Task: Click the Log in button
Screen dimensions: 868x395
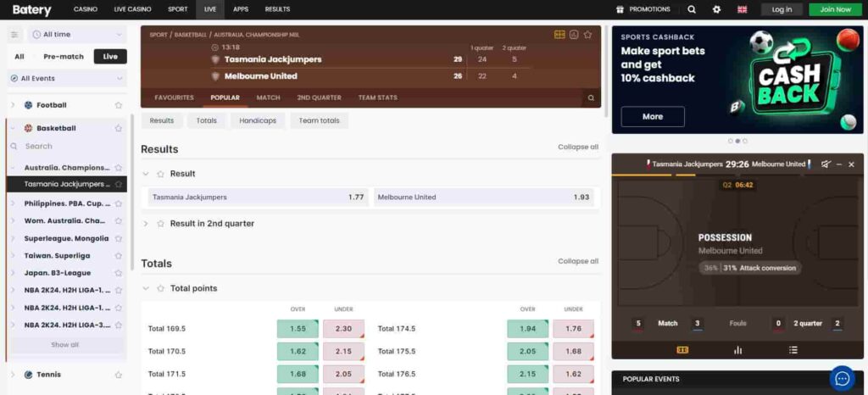Action: point(782,9)
